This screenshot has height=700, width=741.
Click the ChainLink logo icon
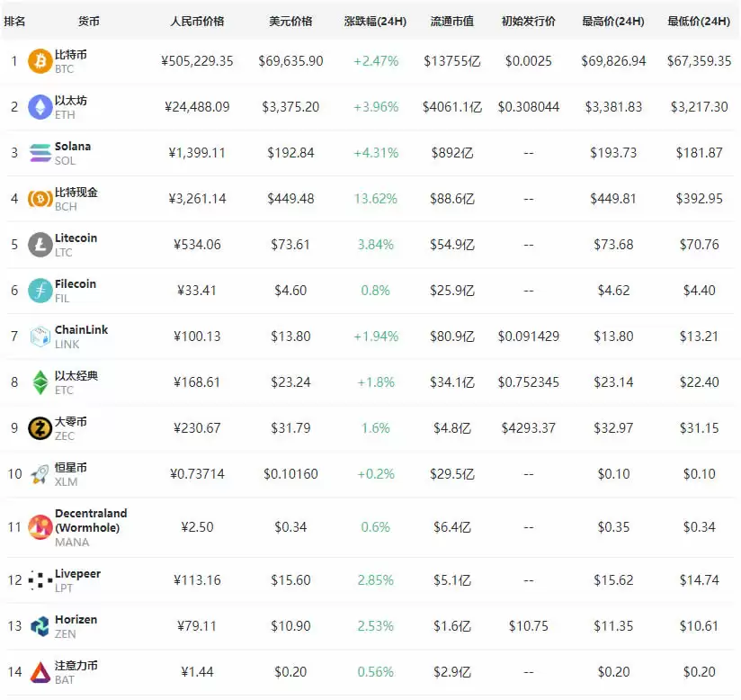[40, 336]
